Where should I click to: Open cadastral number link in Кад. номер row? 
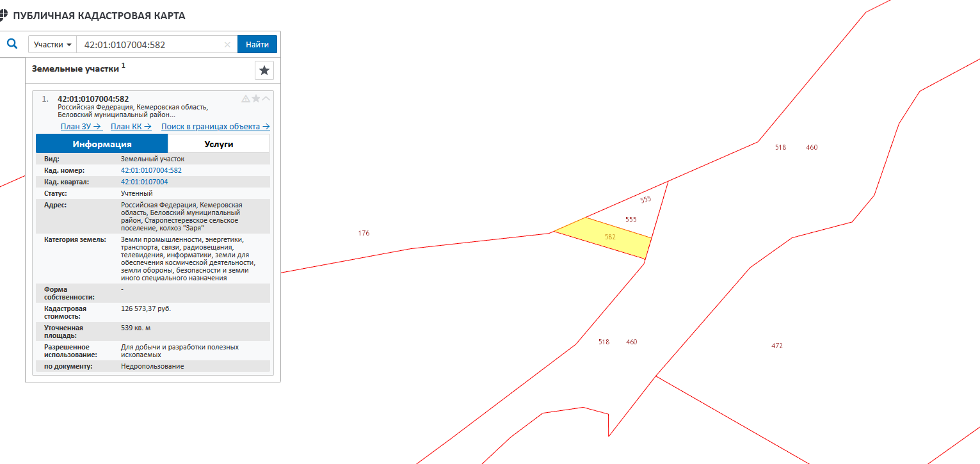point(151,170)
